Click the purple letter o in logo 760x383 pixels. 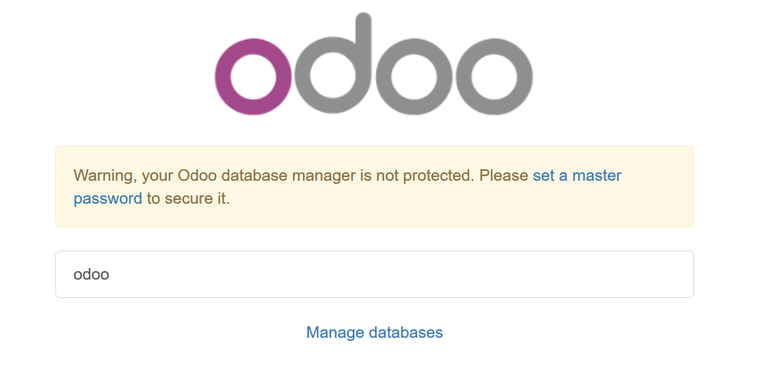pyautogui.click(x=253, y=77)
